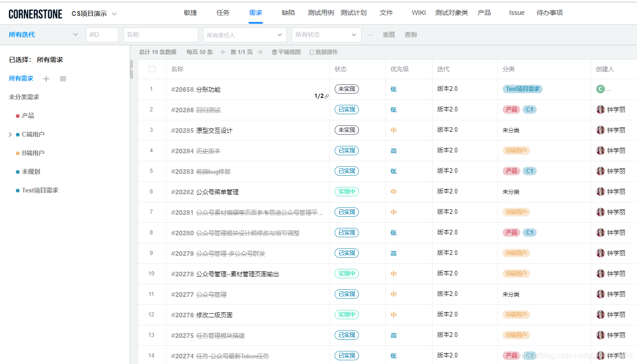Expand the 所有迭代 dropdown
The width and height of the screenshot is (637, 364).
point(43,34)
